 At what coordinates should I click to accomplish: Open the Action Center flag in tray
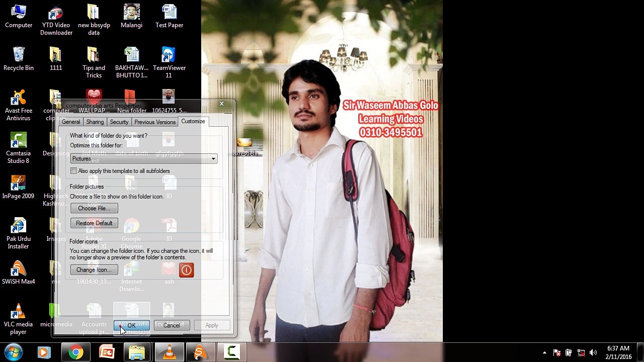557,352
